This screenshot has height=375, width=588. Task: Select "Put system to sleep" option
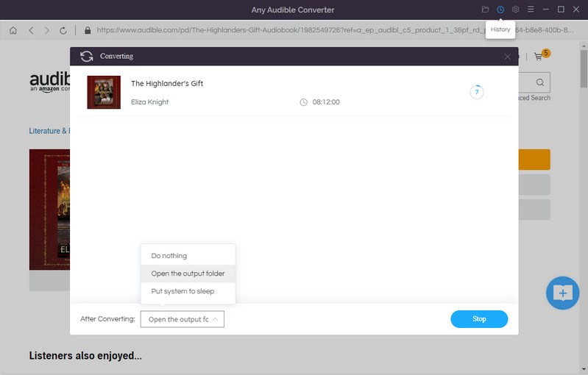pos(188,291)
